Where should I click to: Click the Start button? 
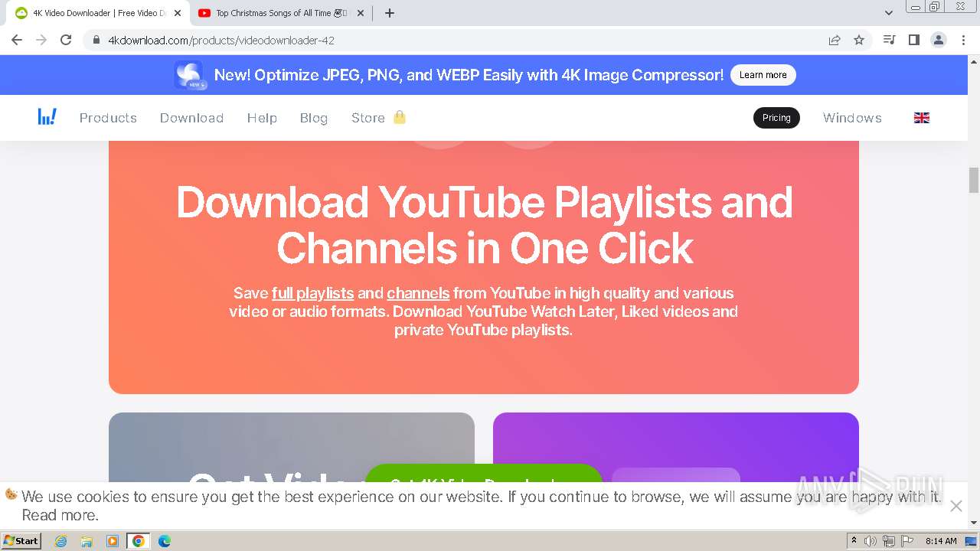(x=21, y=541)
